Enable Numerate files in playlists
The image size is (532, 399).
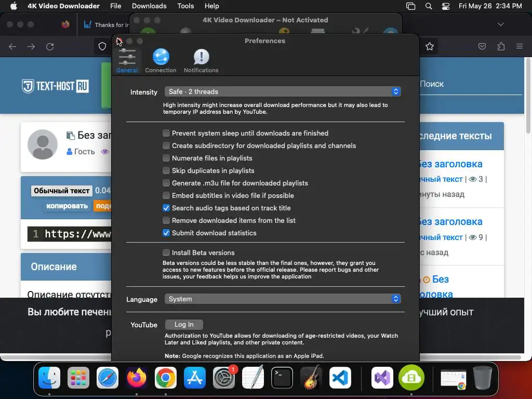[x=166, y=158]
